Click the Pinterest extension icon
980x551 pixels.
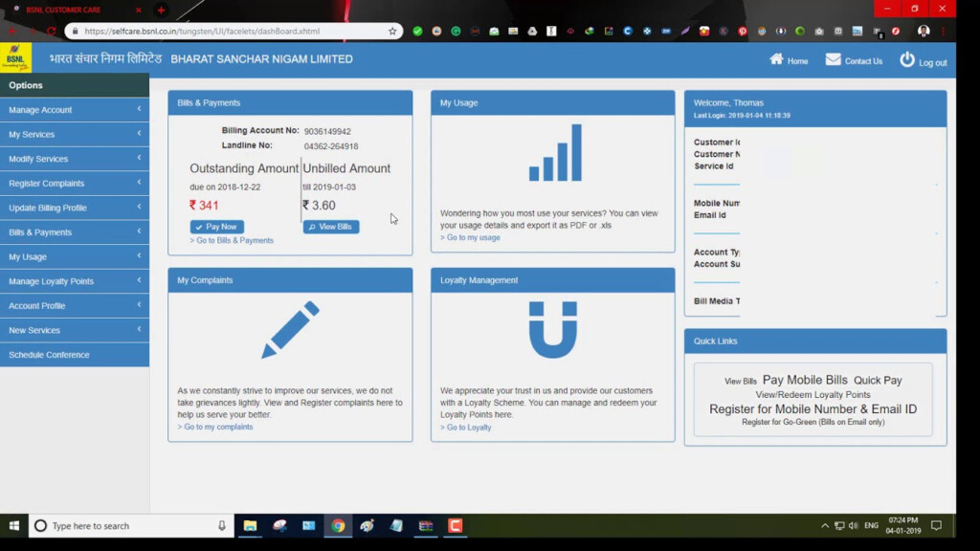click(x=743, y=31)
